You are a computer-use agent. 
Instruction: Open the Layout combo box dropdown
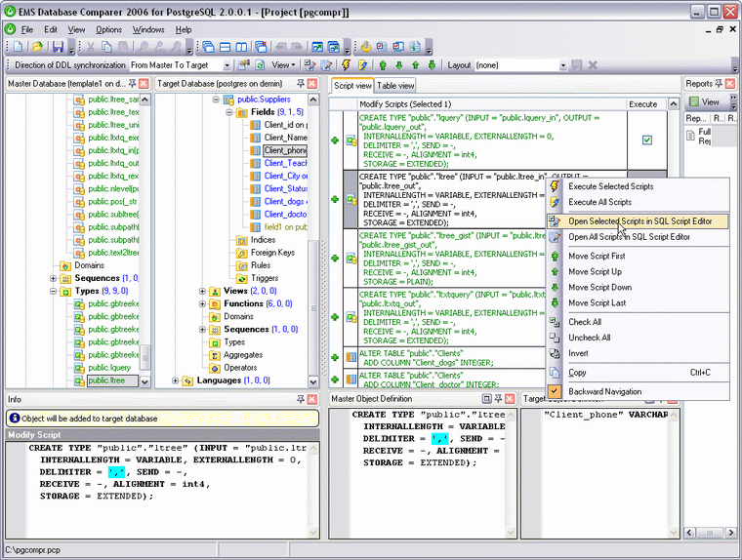pos(563,65)
